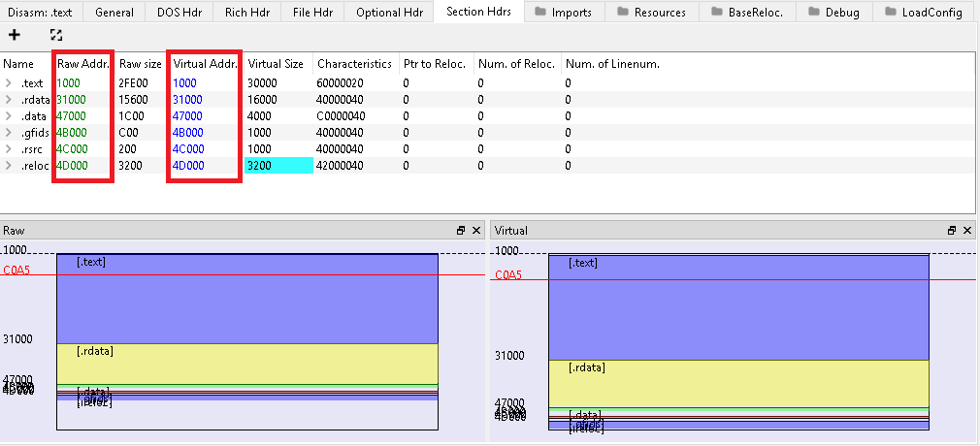Viewport: 980px width, 446px height.
Task: Select raw size 15600 of .rdata
Action: [134, 99]
